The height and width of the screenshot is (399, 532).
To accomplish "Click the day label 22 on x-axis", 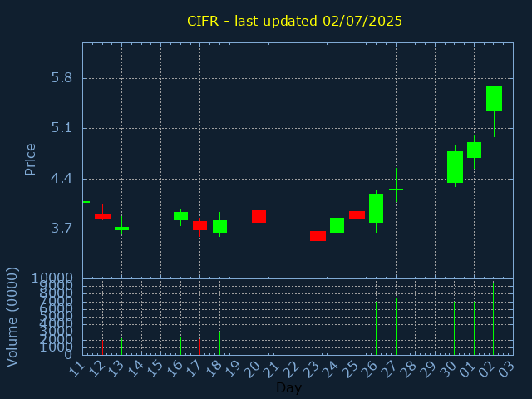I will [292, 369].
